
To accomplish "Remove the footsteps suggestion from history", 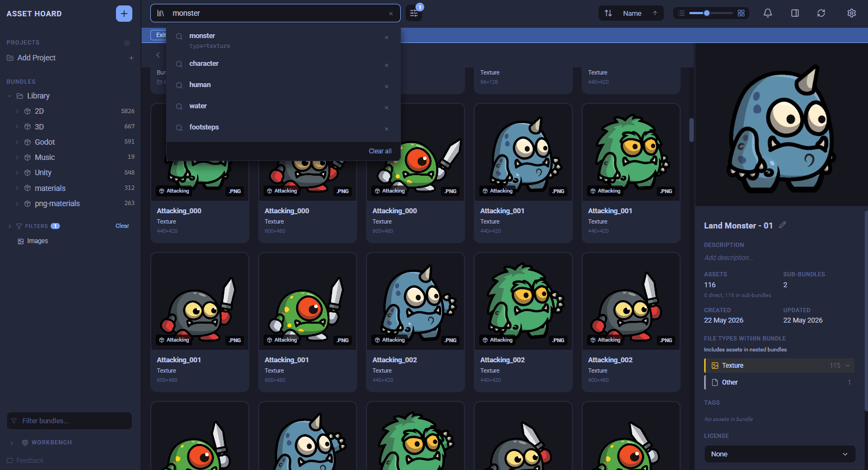I will coord(387,129).
